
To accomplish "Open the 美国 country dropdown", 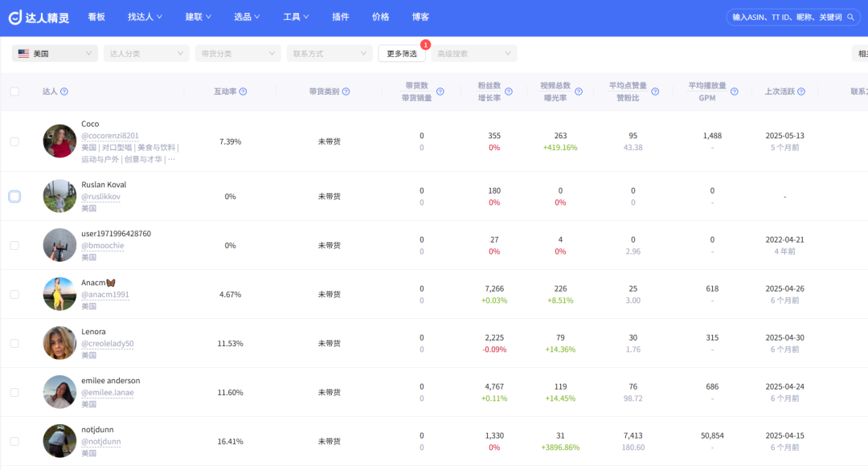I will 55,53.
